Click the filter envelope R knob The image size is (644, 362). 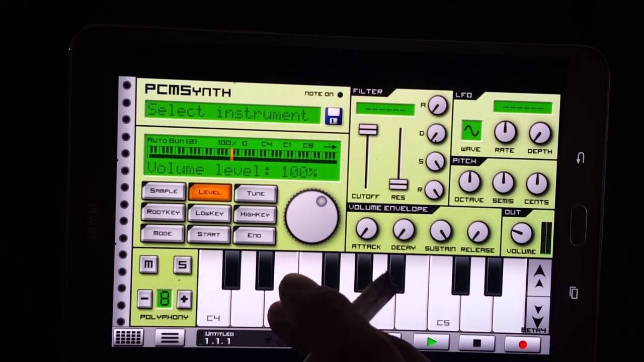[x=434, y=190]
